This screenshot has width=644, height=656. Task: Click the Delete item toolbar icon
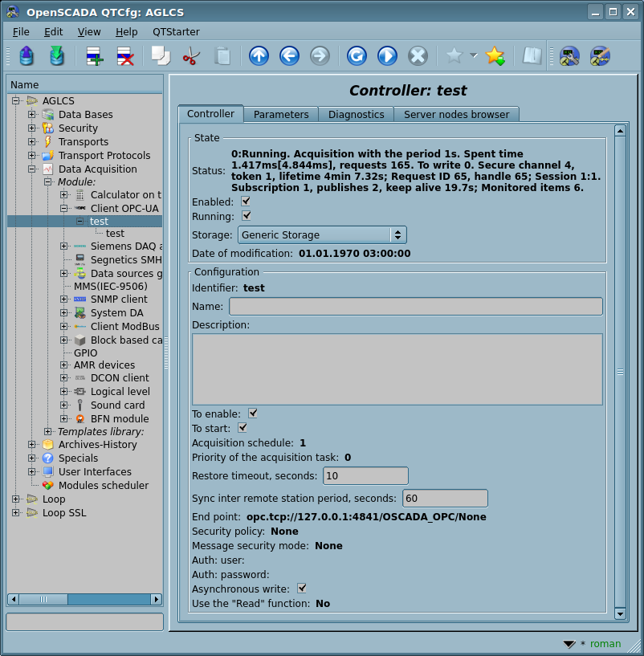[x=125, y=56]
